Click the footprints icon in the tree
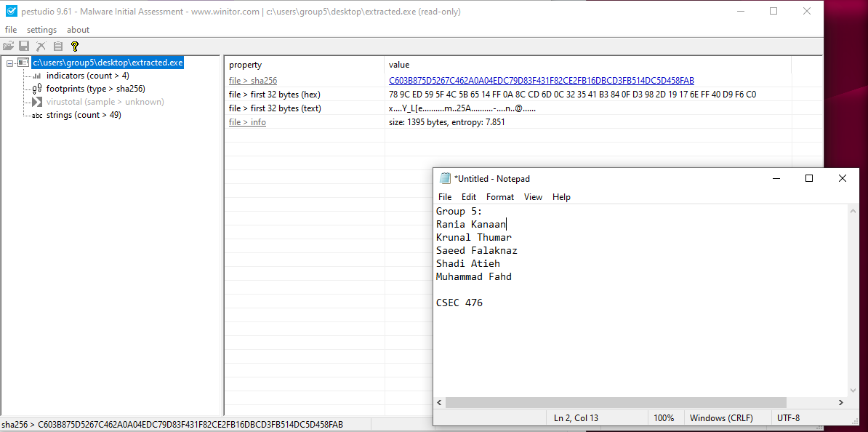Image resolution: width=868 pixels, height=432 pixels. tap(37, 89)
